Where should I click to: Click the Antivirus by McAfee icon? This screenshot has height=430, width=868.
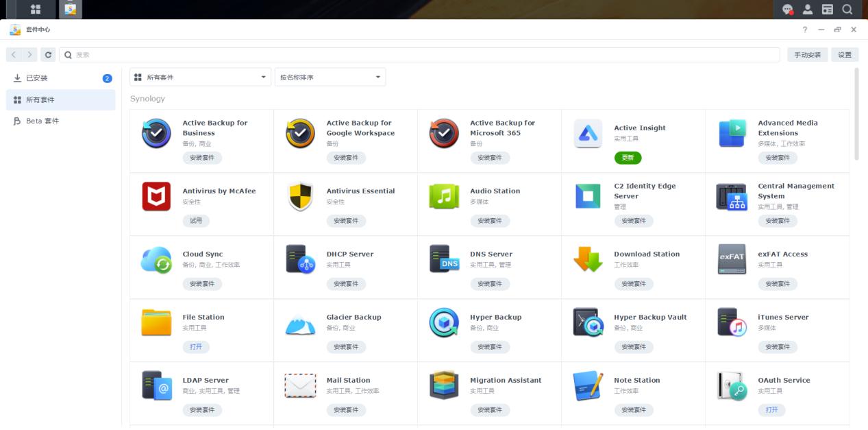pos(156,196)
